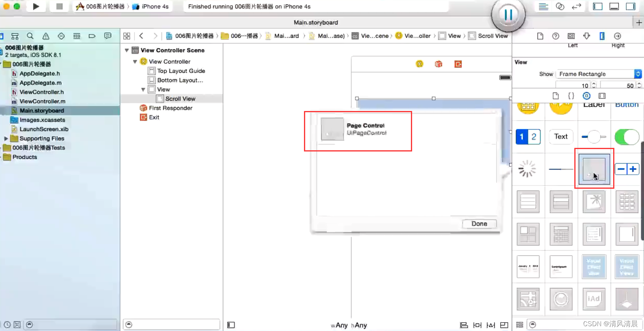Show the File inspector

(540, 36)
